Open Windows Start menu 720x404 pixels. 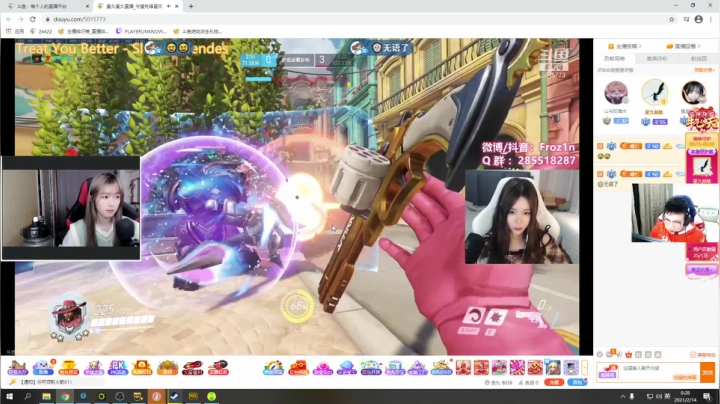(x=9, y=396)
